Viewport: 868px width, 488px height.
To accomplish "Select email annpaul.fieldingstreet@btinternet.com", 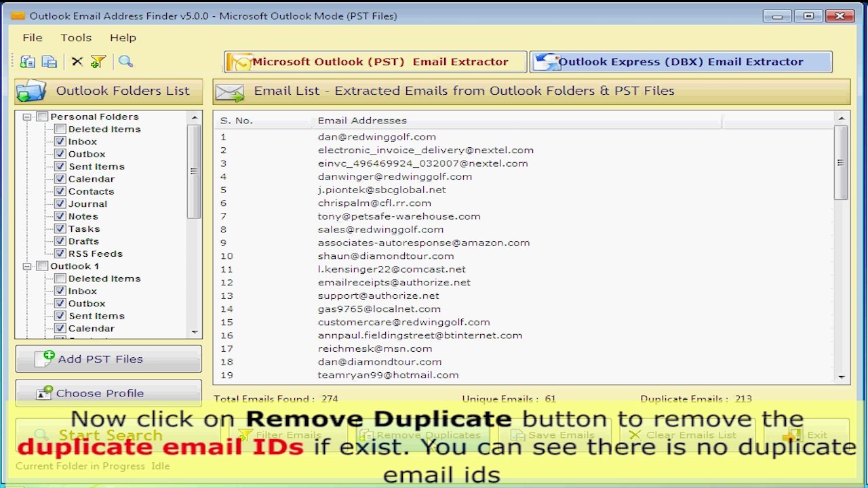I will point(420,335).
